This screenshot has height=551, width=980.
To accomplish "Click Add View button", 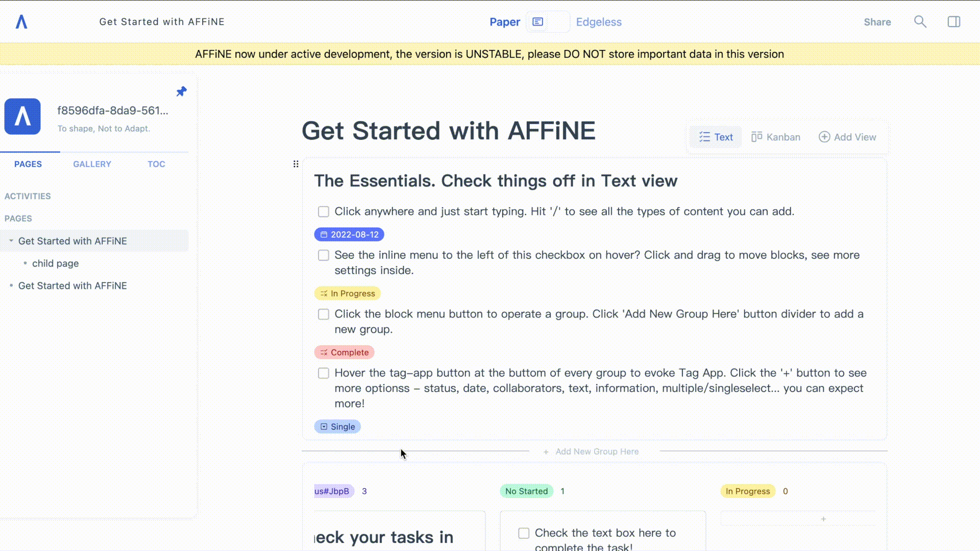I will (x=847, y=137).
